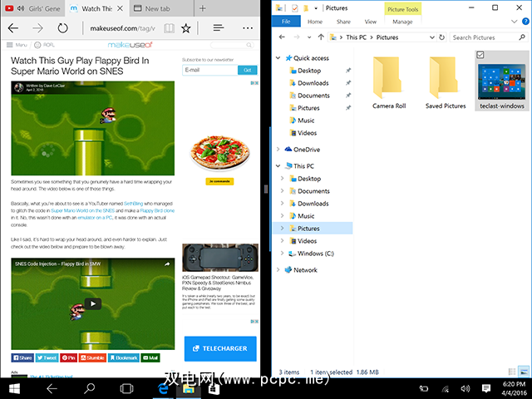Expand the Explorer ribbon chevron

pyautogui.click(x=514, y=22)
